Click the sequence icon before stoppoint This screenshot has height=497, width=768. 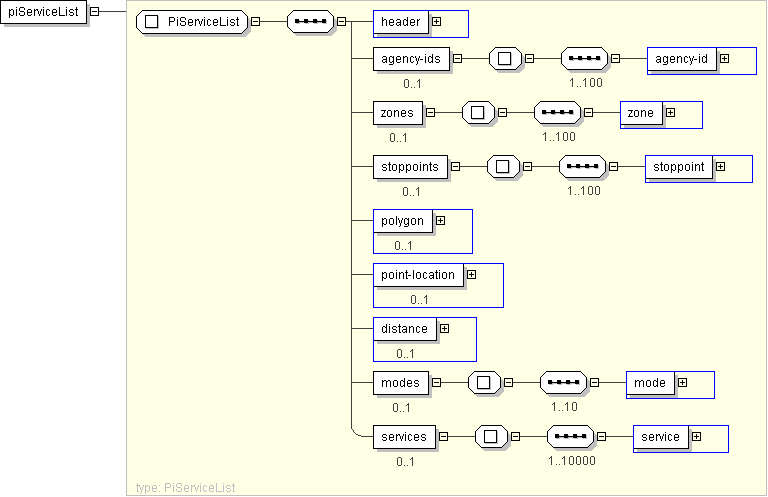click(x=582, y=166)
